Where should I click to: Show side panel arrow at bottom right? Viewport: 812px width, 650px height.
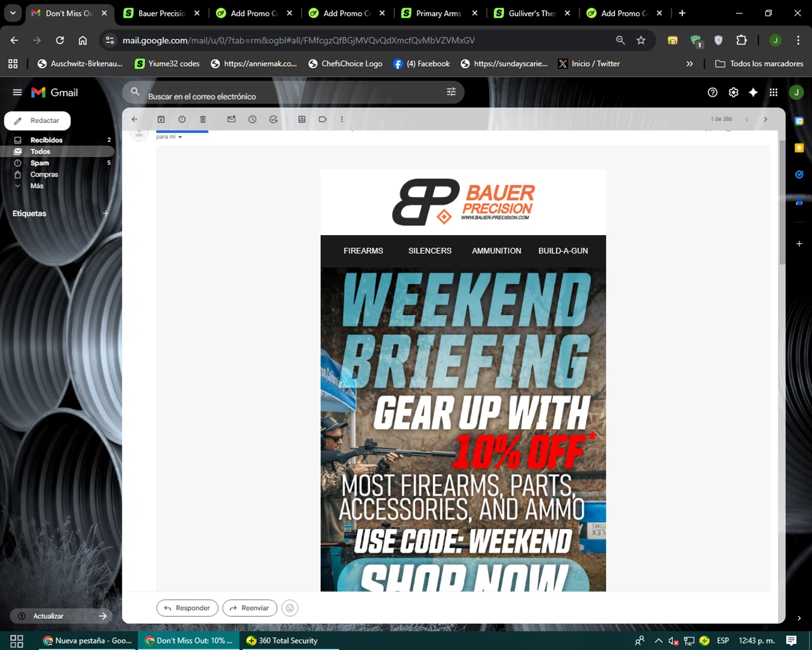click(x=799, y=618)
